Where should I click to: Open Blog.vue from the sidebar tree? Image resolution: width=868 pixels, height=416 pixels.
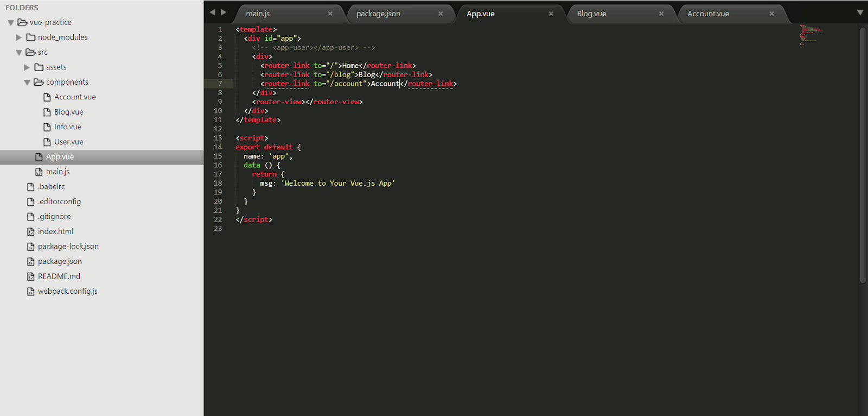pos(69,112)
